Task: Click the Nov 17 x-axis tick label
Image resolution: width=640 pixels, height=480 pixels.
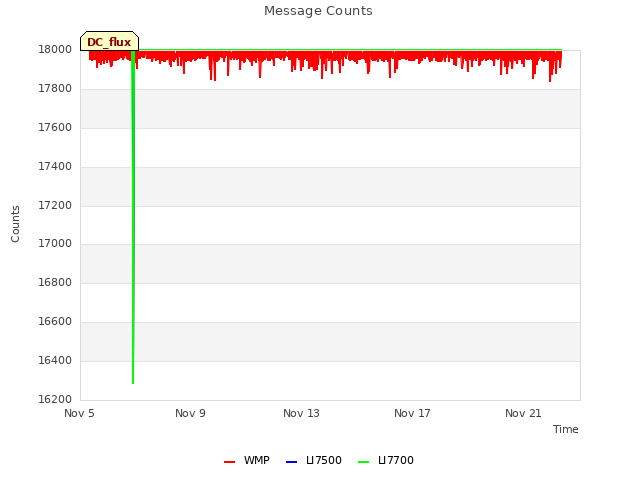Action: tap(412, 413)
